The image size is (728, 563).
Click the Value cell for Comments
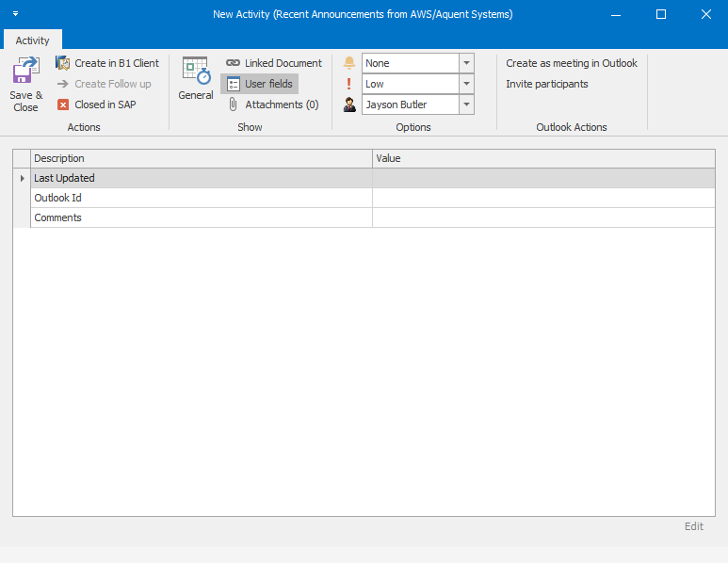click(x=543, y=217)
